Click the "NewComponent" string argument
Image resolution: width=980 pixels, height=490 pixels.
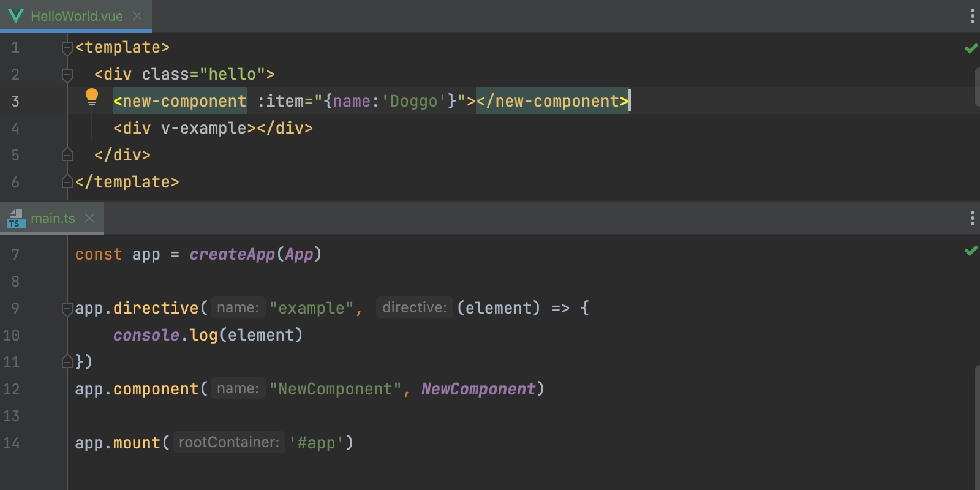335,389
